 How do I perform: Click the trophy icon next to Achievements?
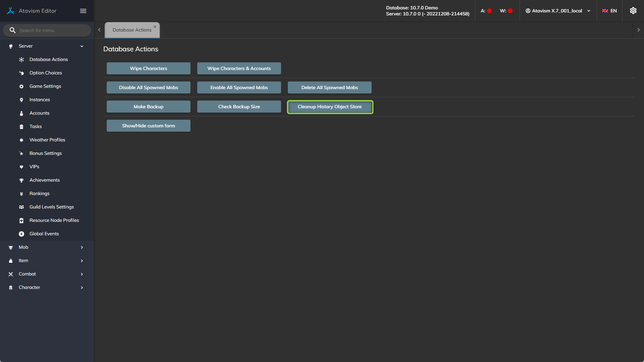point(21,180)
